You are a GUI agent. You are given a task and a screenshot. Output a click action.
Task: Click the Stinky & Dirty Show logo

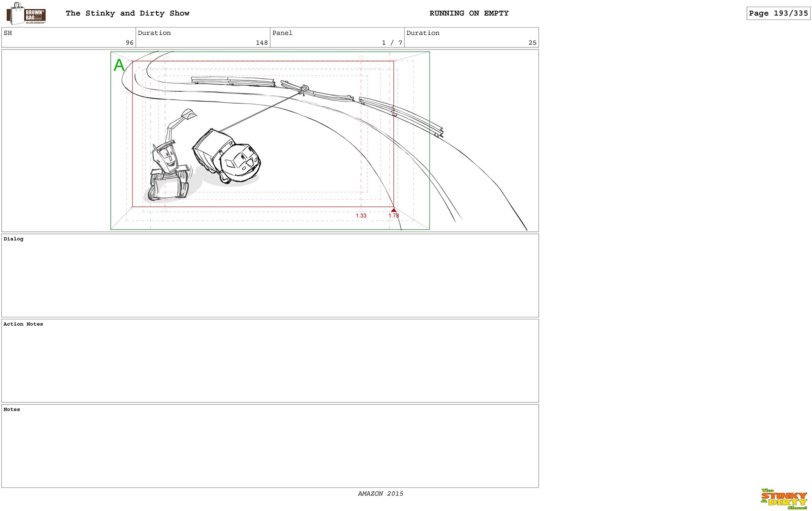[x=784, y=499]
